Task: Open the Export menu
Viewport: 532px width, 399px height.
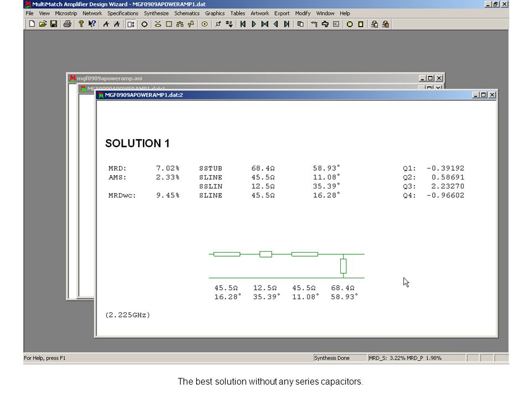Action: pos(282,13)
